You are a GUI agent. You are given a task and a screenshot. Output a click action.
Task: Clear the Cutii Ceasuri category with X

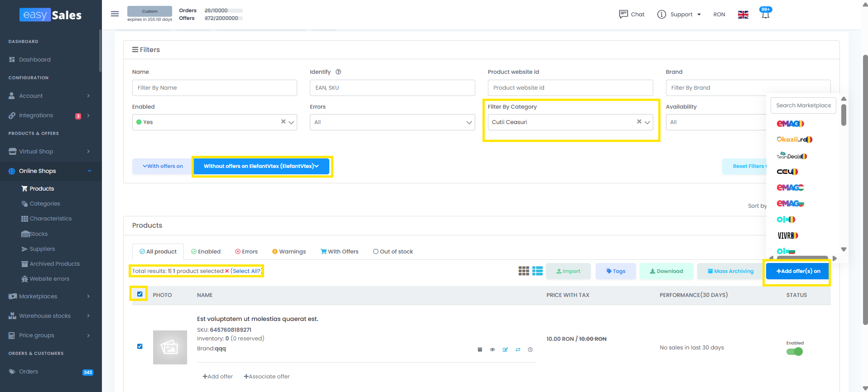[x=639, y=122]
